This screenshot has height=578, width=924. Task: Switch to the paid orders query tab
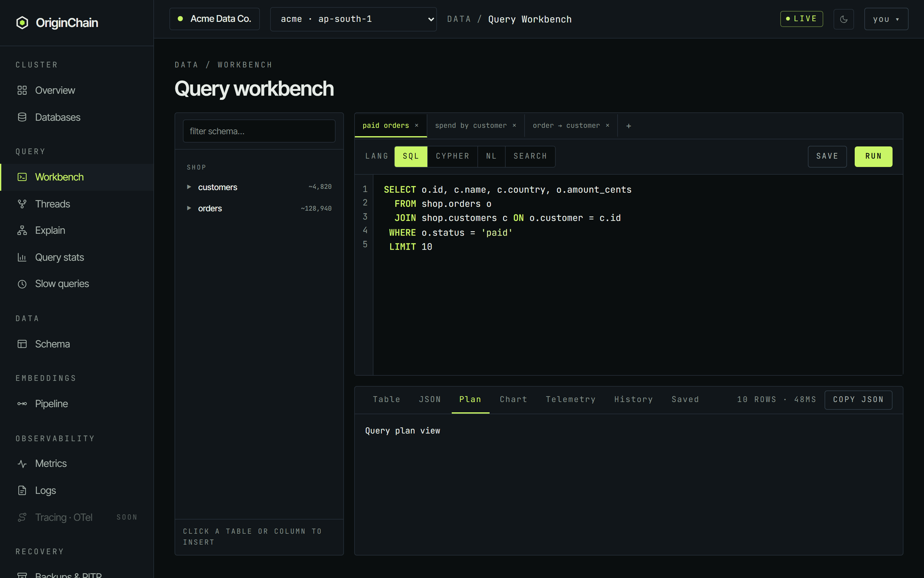tap(386, 125)
